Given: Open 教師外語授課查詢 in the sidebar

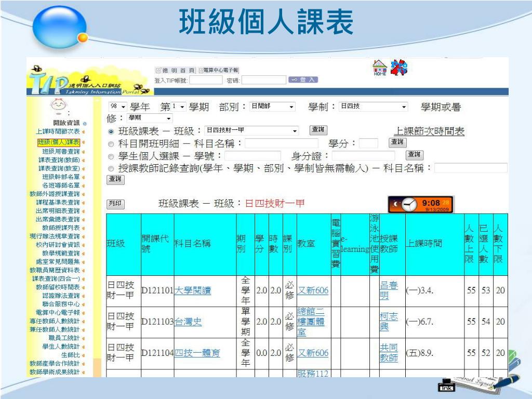Looking at the screenshot, I should coord(55,194).
